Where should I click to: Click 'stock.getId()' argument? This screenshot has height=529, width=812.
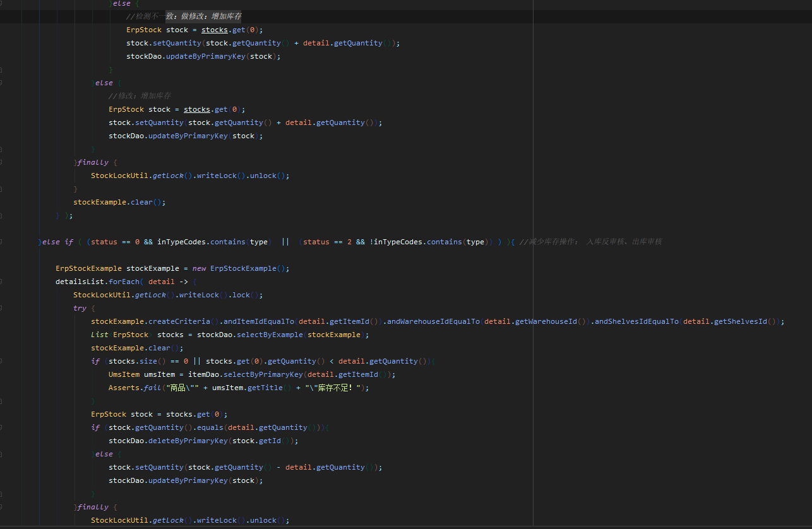pos(261,441)
